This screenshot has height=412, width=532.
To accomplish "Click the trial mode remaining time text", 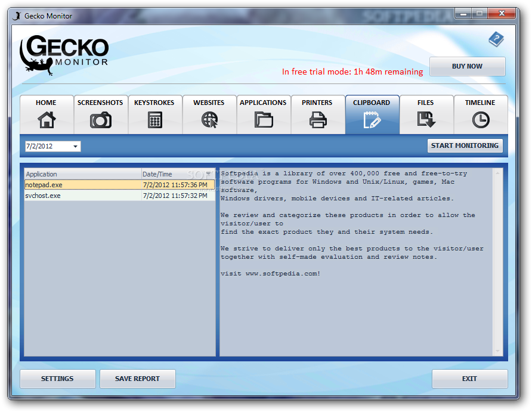I will click(x=352, y=72).
